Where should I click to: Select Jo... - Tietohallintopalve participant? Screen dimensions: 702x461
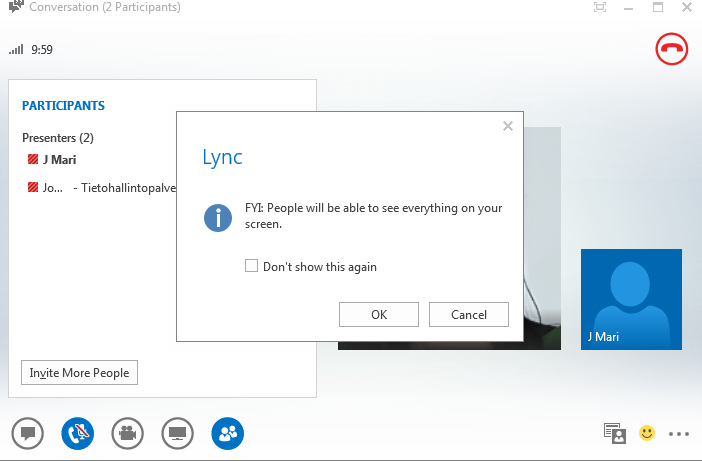tap(109, 188)
